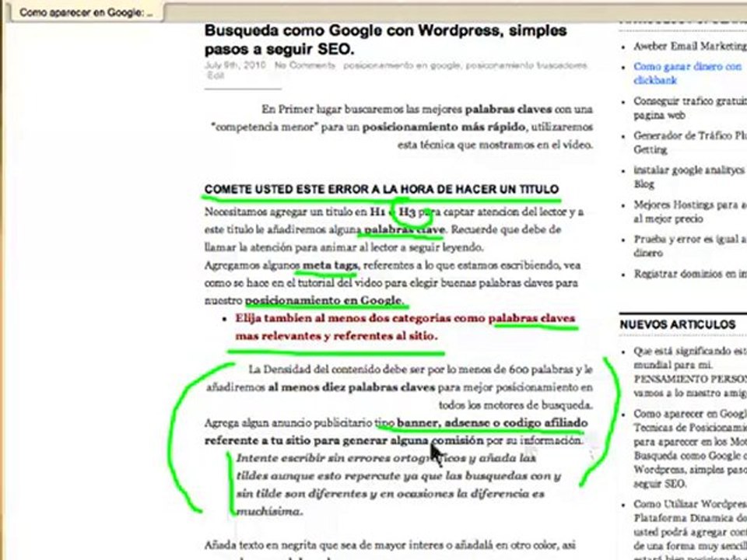747x560 pixels.
Task: Click the post date 'July 9th, 2010'
Action: [x=235, y=65]
